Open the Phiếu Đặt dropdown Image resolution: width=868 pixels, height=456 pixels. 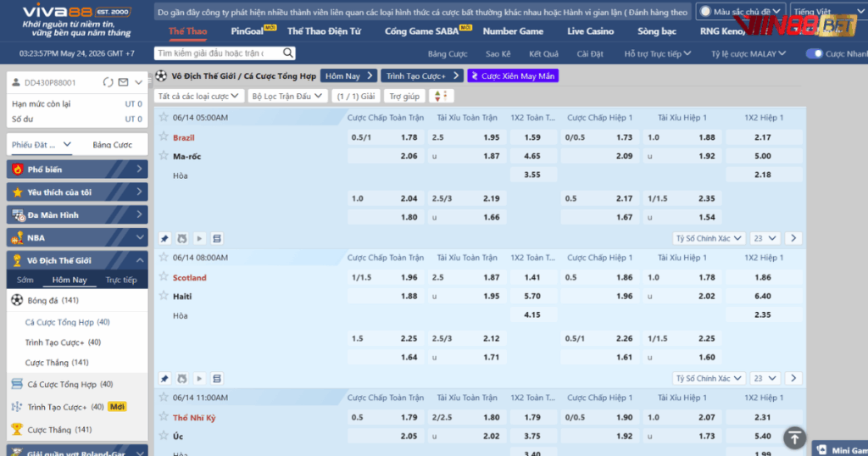tap(42, 144)
